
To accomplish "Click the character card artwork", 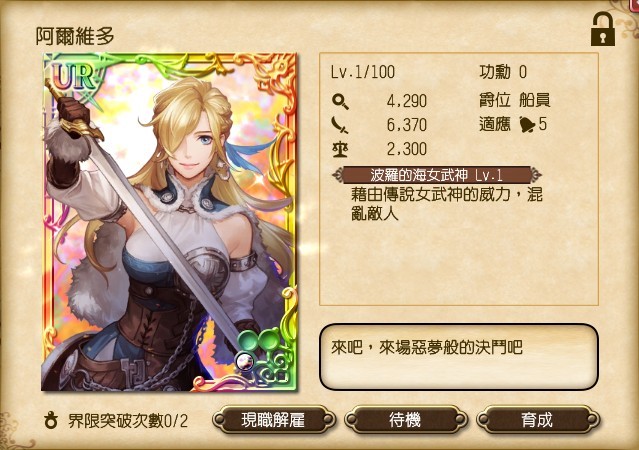I will click(x=170, y=222).
